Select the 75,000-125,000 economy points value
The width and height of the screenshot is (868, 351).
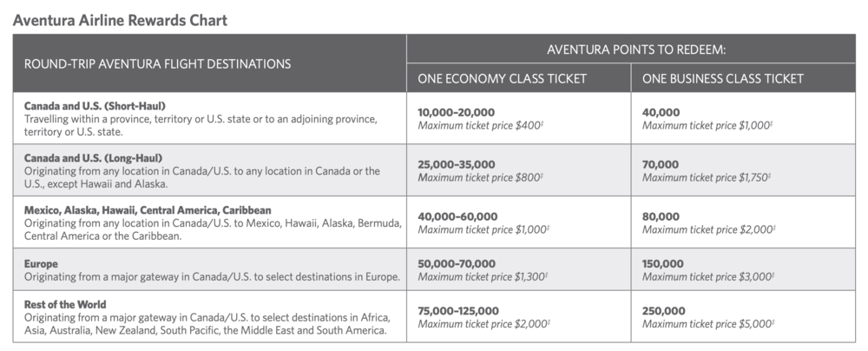pyautogui.click(x=460, y=310)
